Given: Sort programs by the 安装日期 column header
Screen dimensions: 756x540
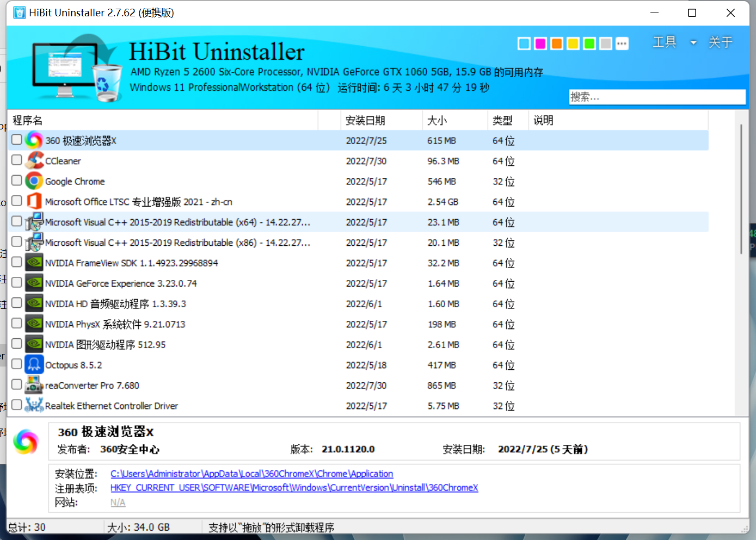Looking at the screenshot, I should pos(362,120).
